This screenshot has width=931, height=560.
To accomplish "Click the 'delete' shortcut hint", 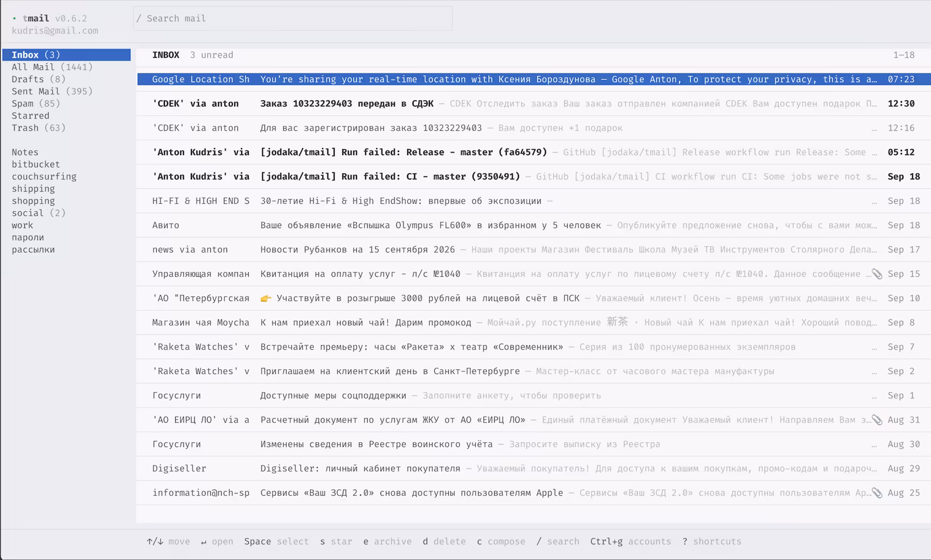I will click(x=444, y=541).
